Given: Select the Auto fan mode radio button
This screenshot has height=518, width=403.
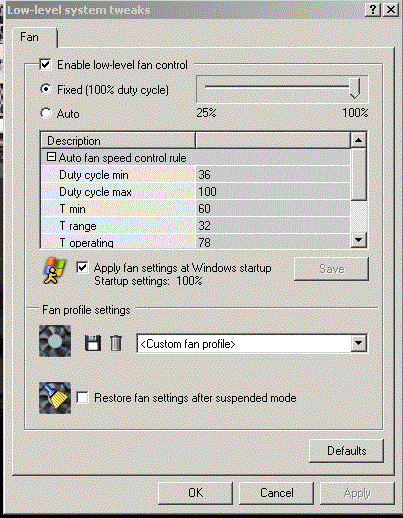Looking at the screenshot, I should tap(46, 113).
